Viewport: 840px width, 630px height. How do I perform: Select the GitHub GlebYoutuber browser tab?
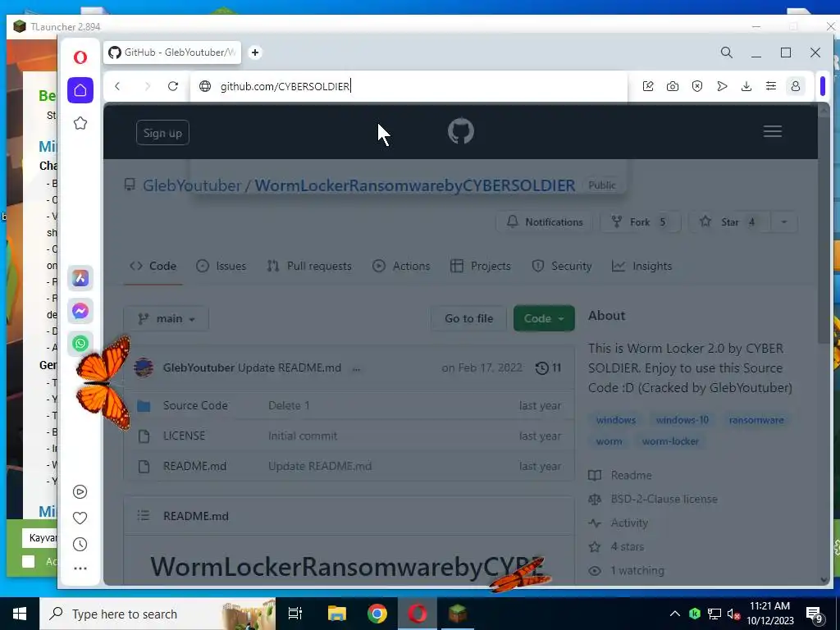172,52
